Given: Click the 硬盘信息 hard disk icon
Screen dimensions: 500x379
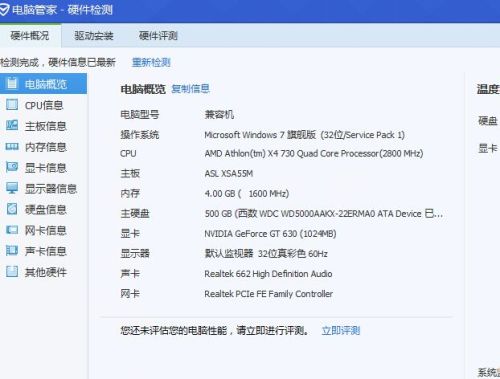Looking at the screenshot, I should pyautogui.click(x=12, y=209).
